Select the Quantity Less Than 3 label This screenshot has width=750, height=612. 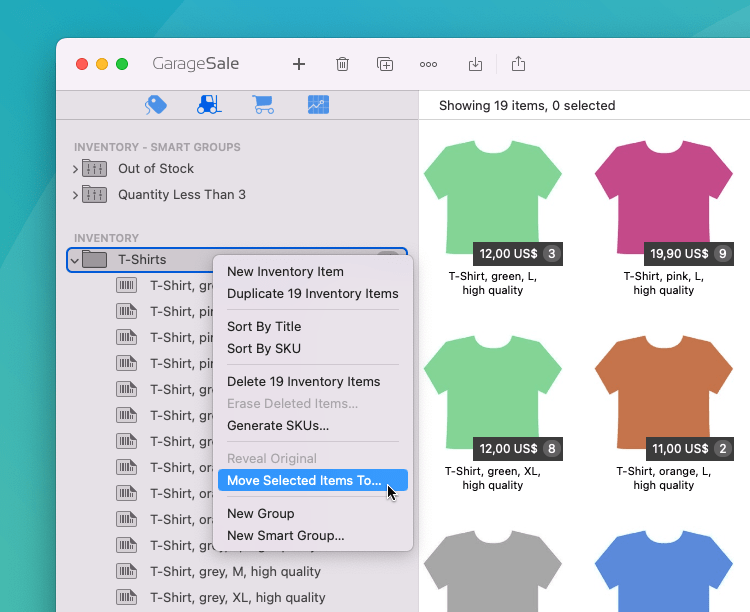tap(182, 194)
